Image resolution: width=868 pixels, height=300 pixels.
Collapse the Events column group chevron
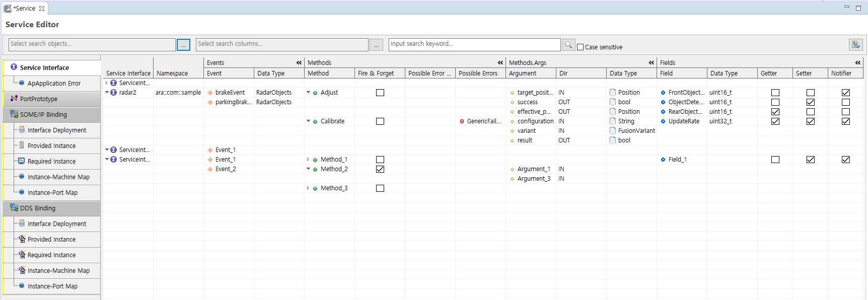299,63
